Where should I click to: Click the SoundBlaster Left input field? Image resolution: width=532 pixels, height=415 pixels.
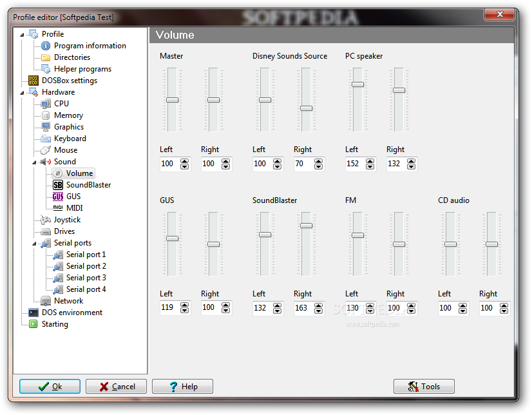tap(262, 308)
